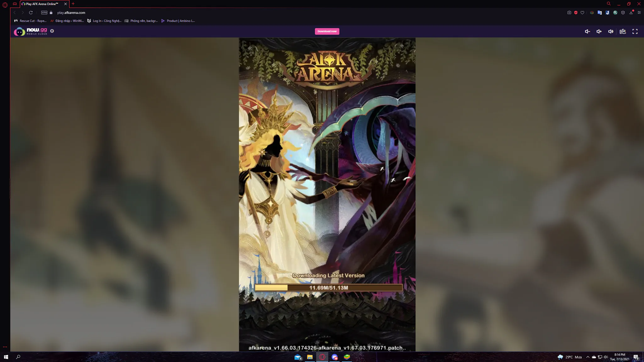Open the Easy Setup sliders menu
Viewport: 644px width, 362px height.
point(639,13)
